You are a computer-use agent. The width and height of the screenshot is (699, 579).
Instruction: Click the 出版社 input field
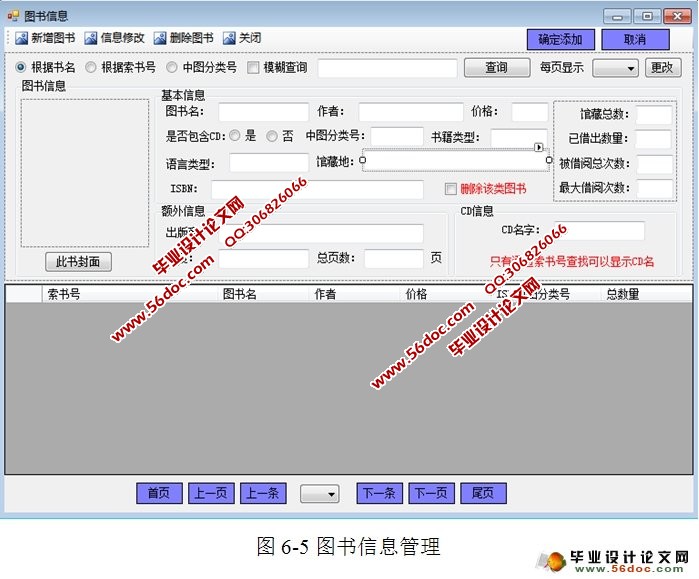pyautogui.click(x=321, y=234)
